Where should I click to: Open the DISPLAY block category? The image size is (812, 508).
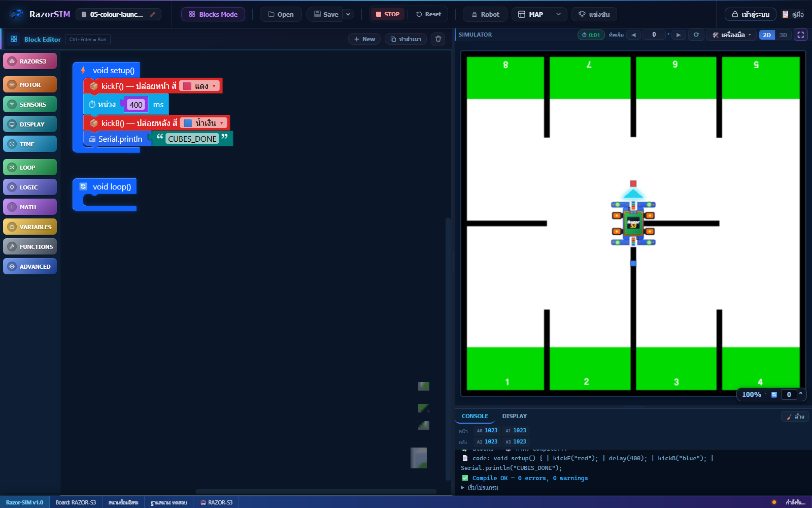click(x=30, y=124)
